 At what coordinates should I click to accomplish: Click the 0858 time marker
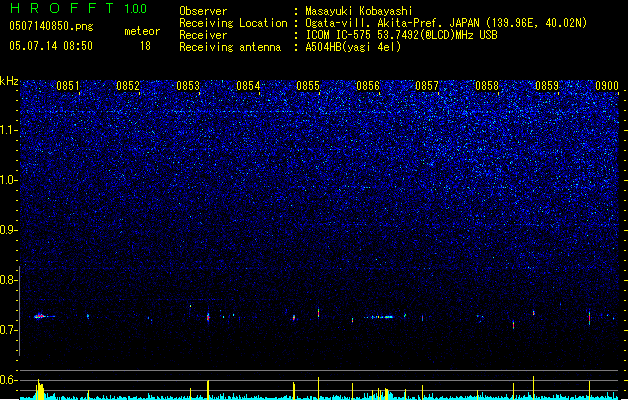pyautogui.click(x=487, y=86)
